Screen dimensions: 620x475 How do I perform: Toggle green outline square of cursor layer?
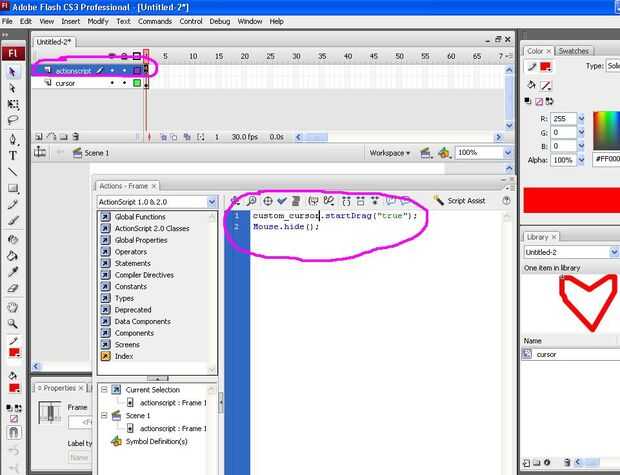pos(137,83)
